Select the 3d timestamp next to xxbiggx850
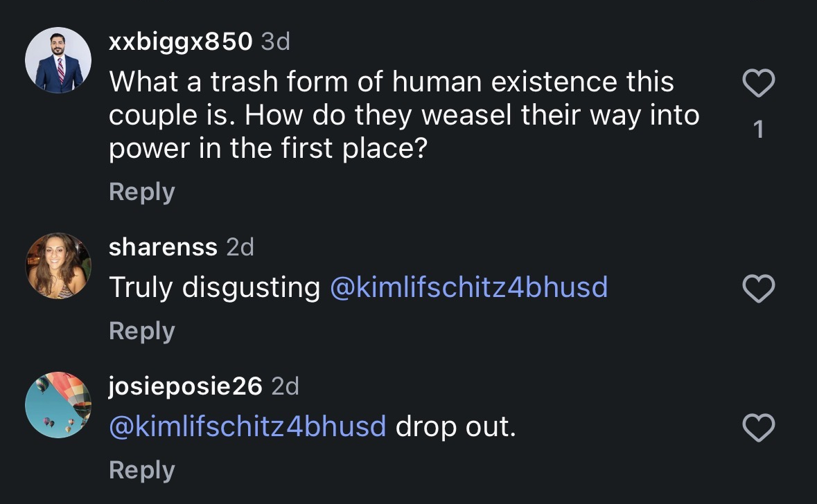Viewport: 817px width, 504px height. [x=275, y=42]
